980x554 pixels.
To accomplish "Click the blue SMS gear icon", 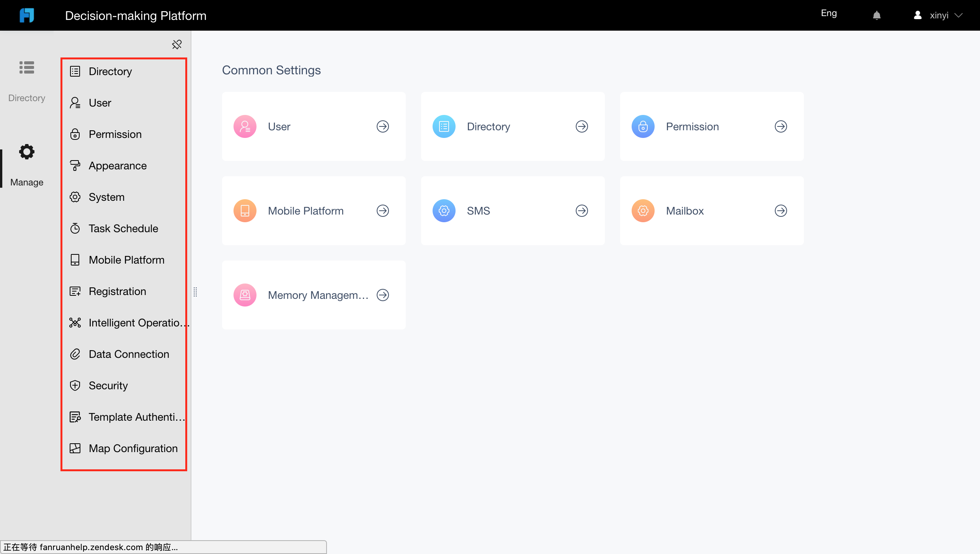I will 444,211.
